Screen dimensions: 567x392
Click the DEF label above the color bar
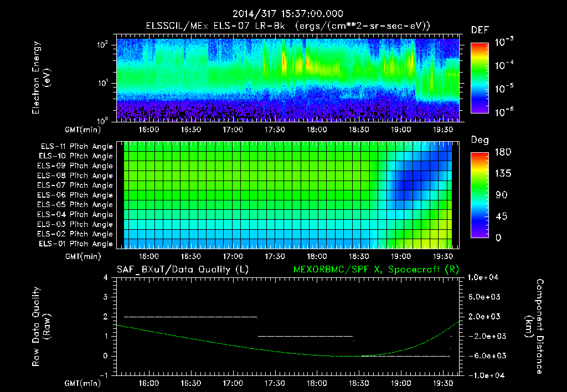click(x=480, y=30)
